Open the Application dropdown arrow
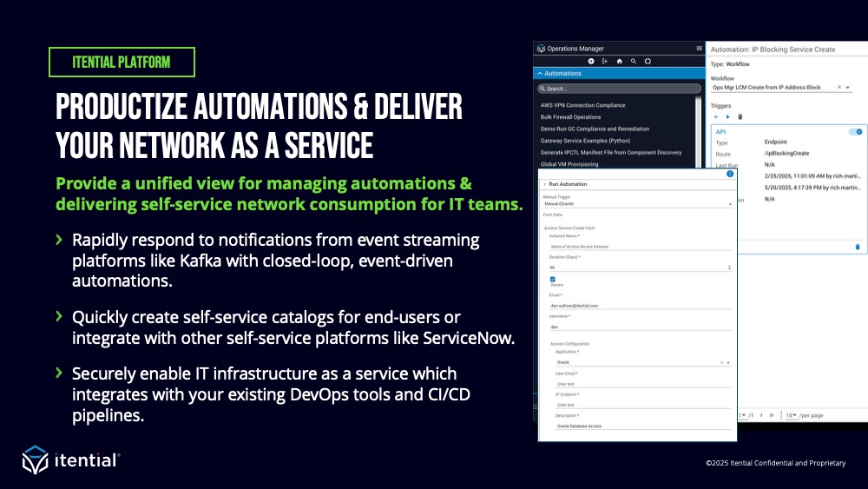 coord(728,363)
